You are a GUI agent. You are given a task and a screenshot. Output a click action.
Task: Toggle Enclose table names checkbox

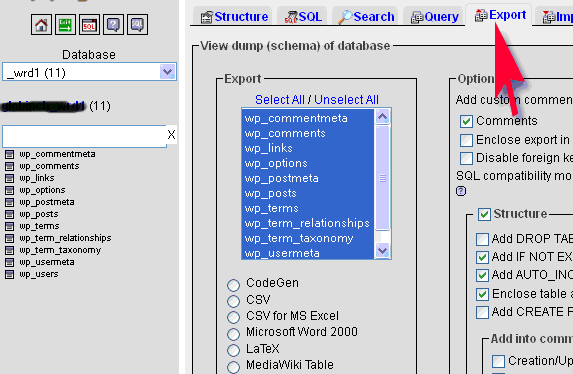click(482, 294)
